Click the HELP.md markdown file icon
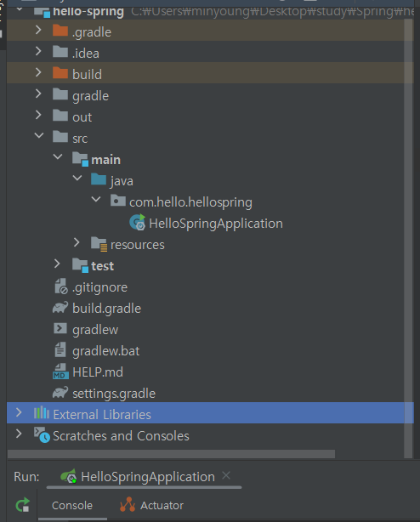The height and width of the screenshot is (522, 420). click(x=60, y=372)
